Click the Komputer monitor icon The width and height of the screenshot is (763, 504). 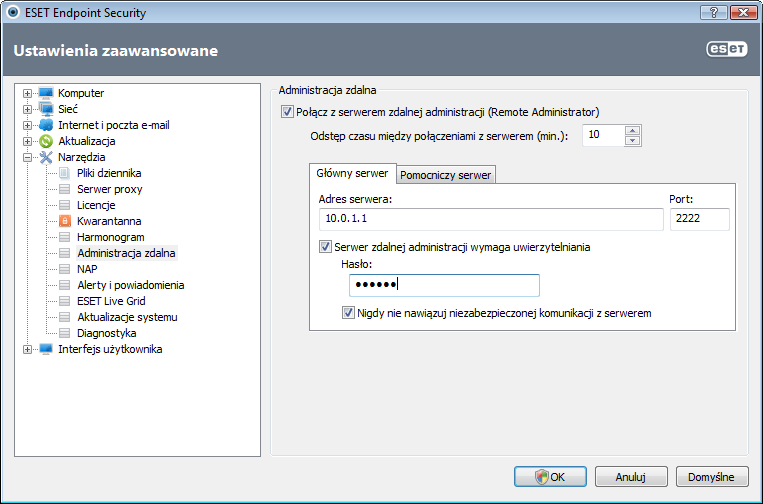(46, 93)
